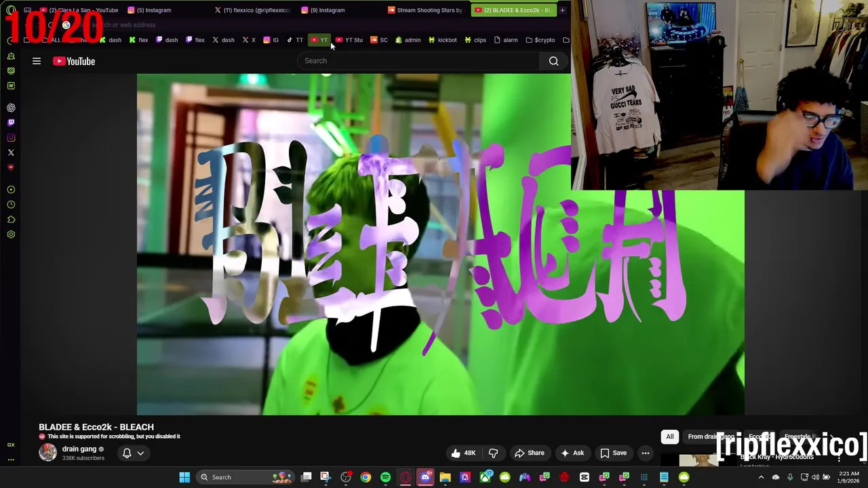The height and width of the screenshot is (488, 868).
Task: Save the video to a playlist
Action: [613, 453]
